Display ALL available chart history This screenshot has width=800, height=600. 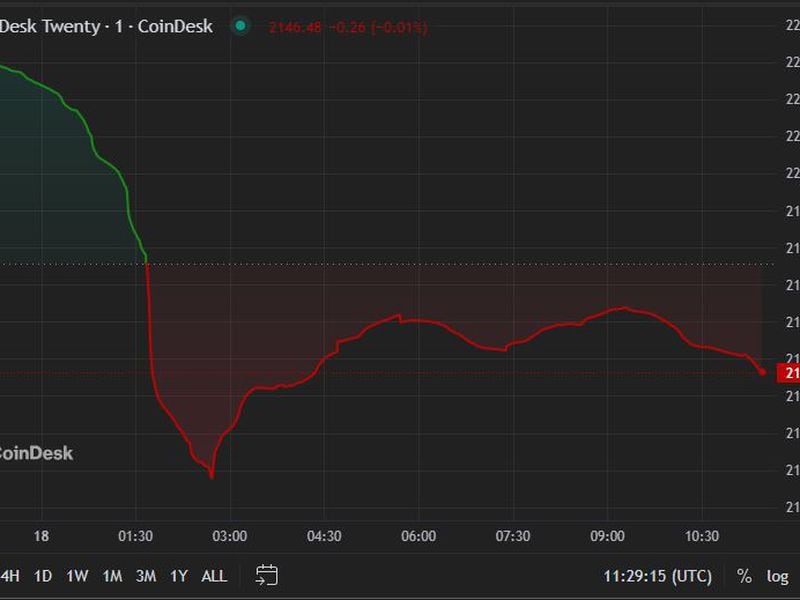(214, 576)
